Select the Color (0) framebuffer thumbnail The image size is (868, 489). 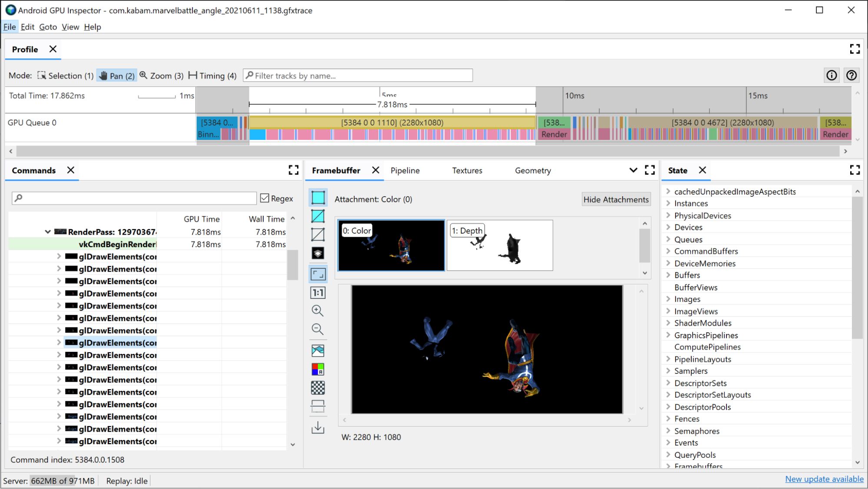click(391, 245)
